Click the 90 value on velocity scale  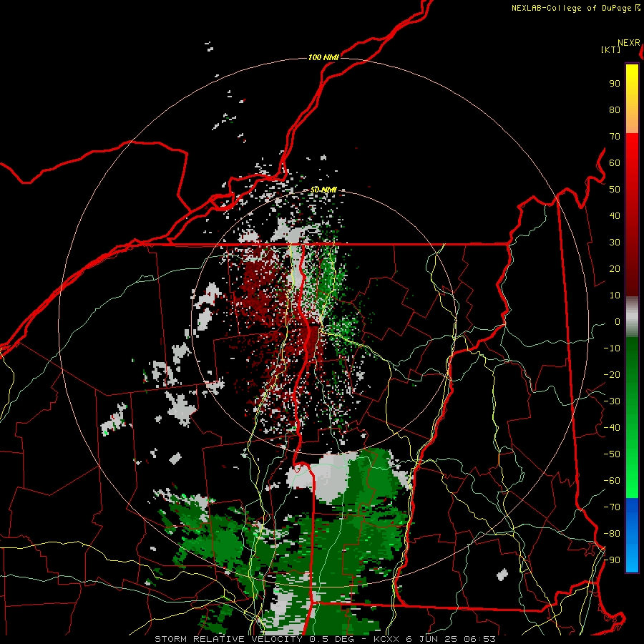coord(615,84)
